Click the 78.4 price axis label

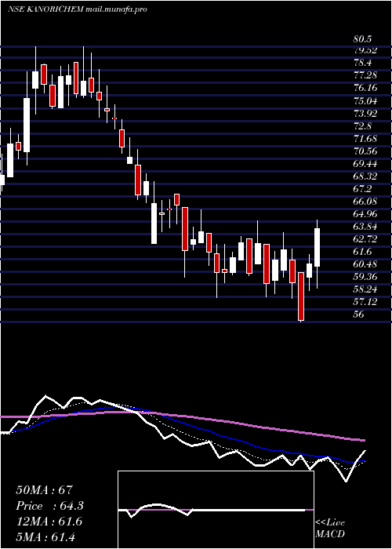(x=363, y=63)
